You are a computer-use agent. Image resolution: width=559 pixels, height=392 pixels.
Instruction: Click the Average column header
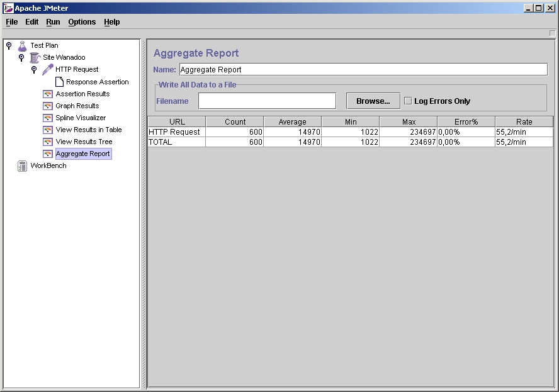point(292,121)
